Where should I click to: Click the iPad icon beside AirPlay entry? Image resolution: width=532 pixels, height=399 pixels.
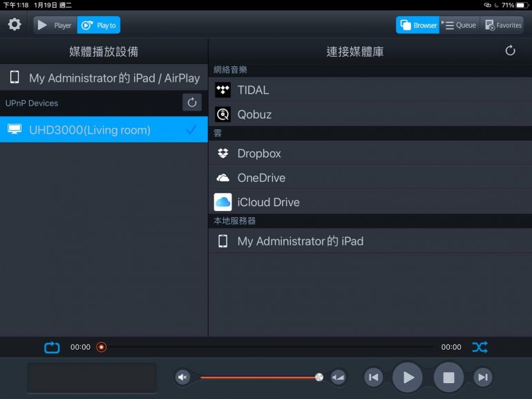click(15, 77)
